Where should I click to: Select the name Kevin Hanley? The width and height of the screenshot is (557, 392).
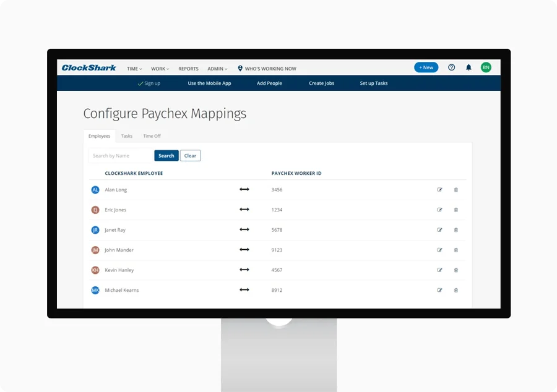click(119, 270)
